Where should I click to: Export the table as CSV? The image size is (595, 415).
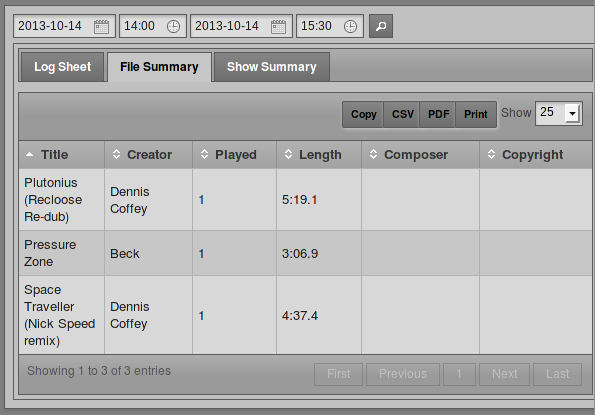[402, 114]
